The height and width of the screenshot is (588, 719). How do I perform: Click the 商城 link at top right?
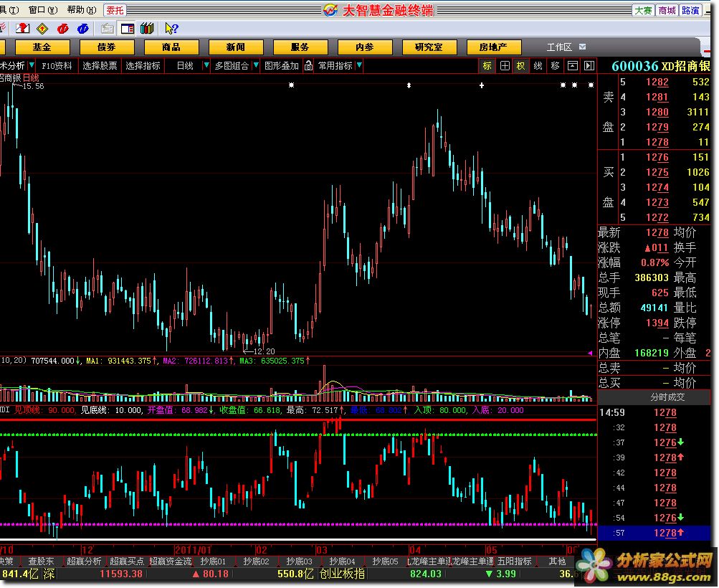click(x=667, y=10)
